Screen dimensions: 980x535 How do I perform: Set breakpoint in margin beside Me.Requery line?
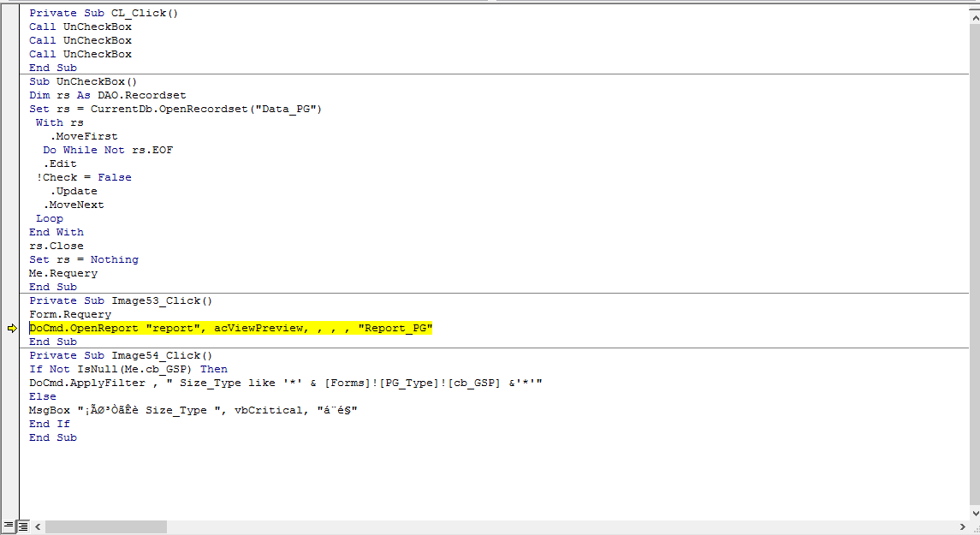[x=10, y=273]
